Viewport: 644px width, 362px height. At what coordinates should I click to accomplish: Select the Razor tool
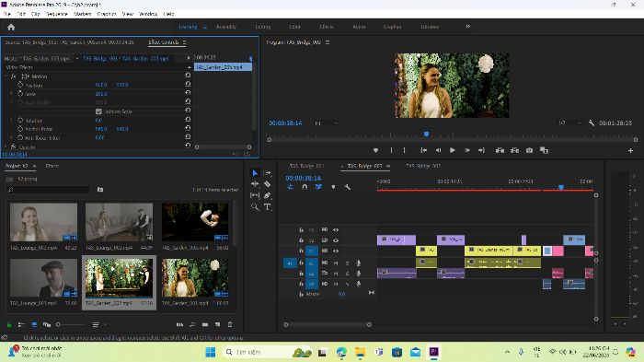pos(267,184)
